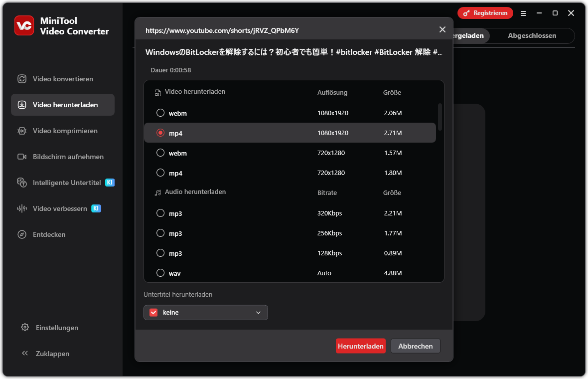The image size is (588, 379).
Task: Click Zuklappen to collapse sidebar
Action: click(52, 354)
